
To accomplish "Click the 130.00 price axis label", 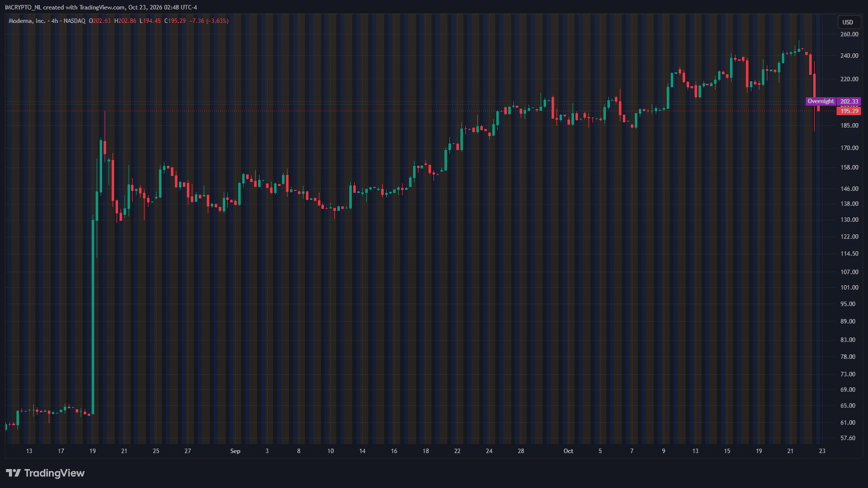I will (x=849, y=220).
